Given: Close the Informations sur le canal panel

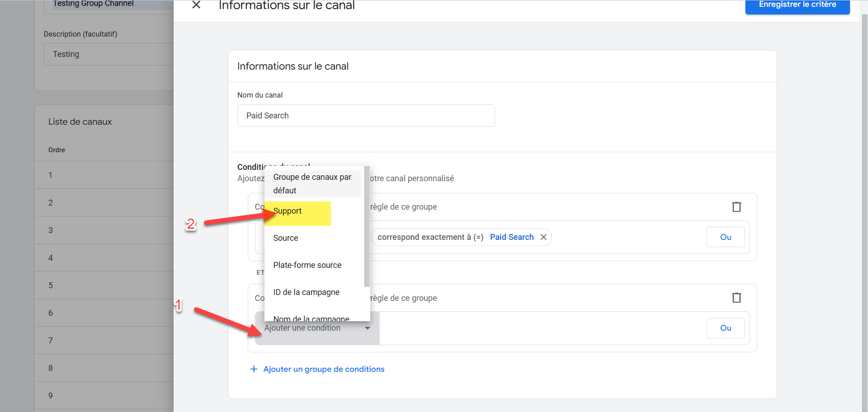Looking at the screenshot, I should [x=196, y=5].
